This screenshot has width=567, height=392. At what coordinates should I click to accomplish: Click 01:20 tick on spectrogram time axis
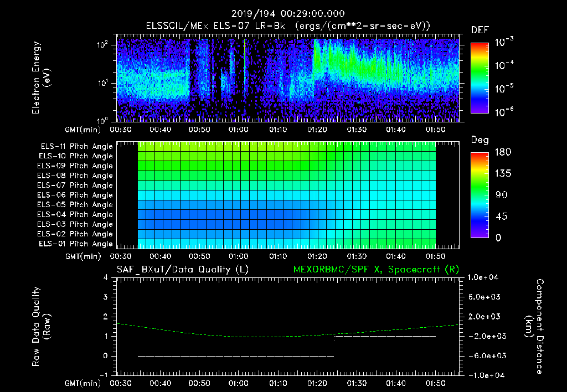click(317, 130)
